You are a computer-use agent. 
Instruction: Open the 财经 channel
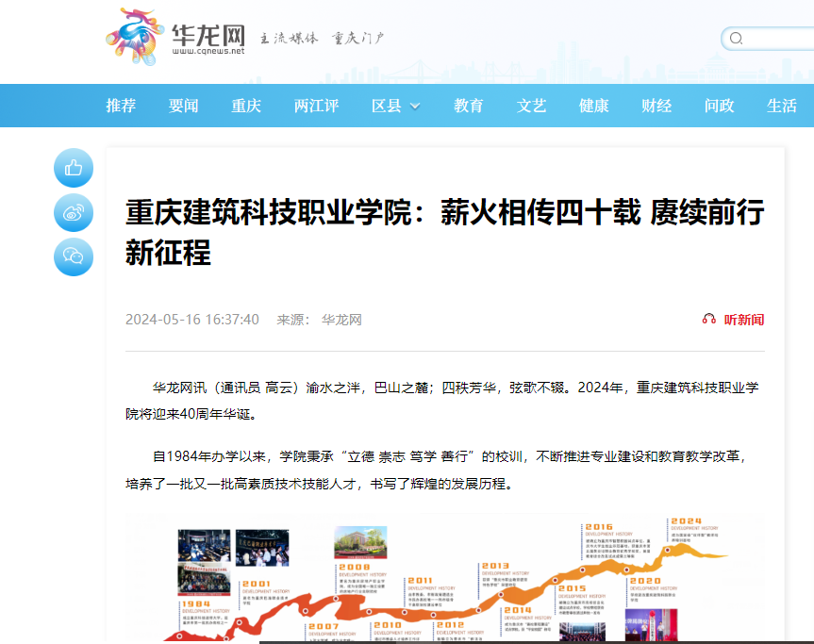pyautogui.click(x=656, y=106)
